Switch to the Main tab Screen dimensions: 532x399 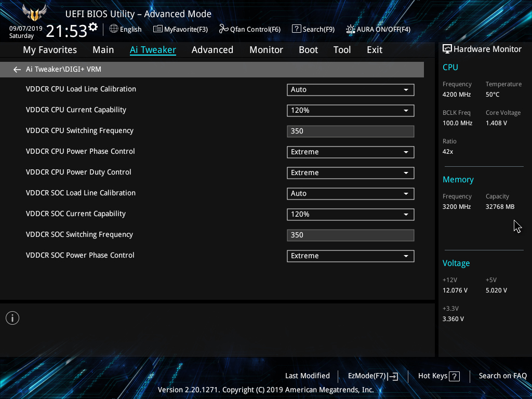103,50
